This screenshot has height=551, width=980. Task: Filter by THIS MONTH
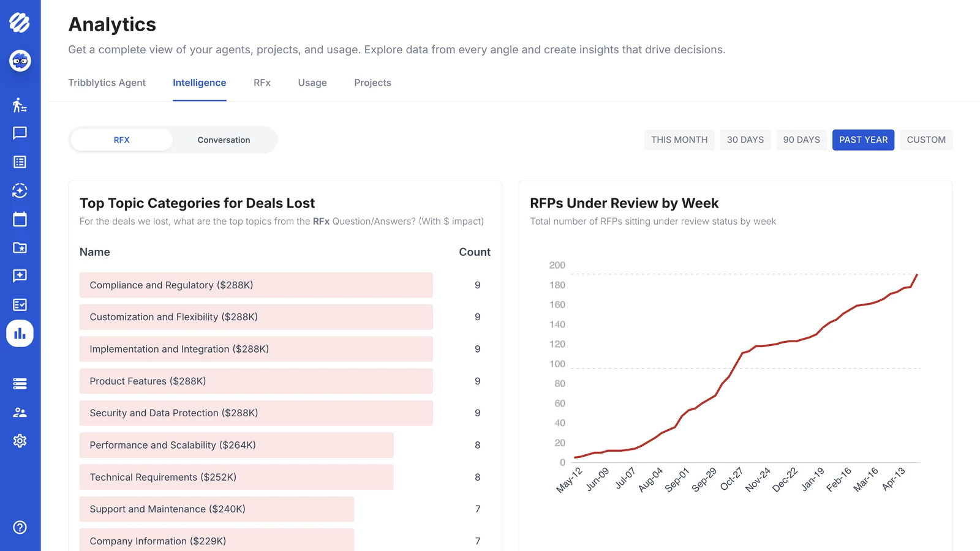(x=679, y=140)
